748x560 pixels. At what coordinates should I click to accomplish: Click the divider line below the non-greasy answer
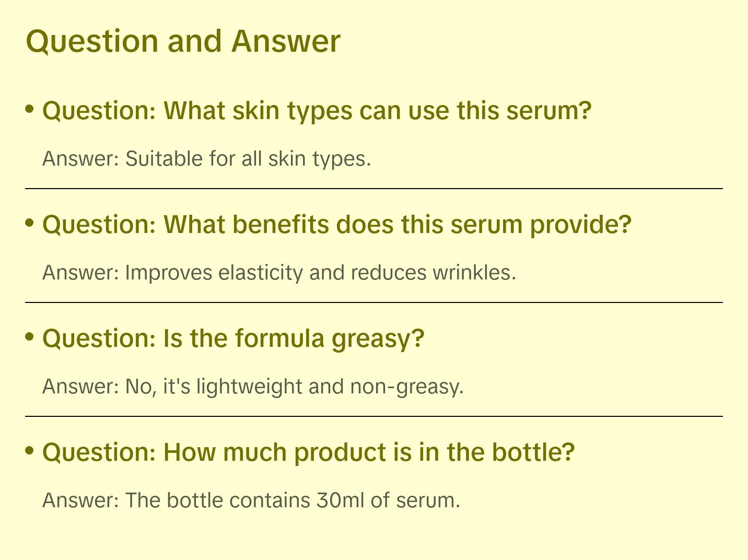(374, 416)
